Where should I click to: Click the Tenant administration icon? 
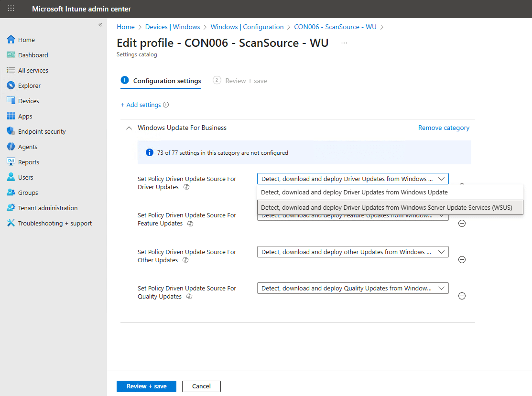[11, 208]
